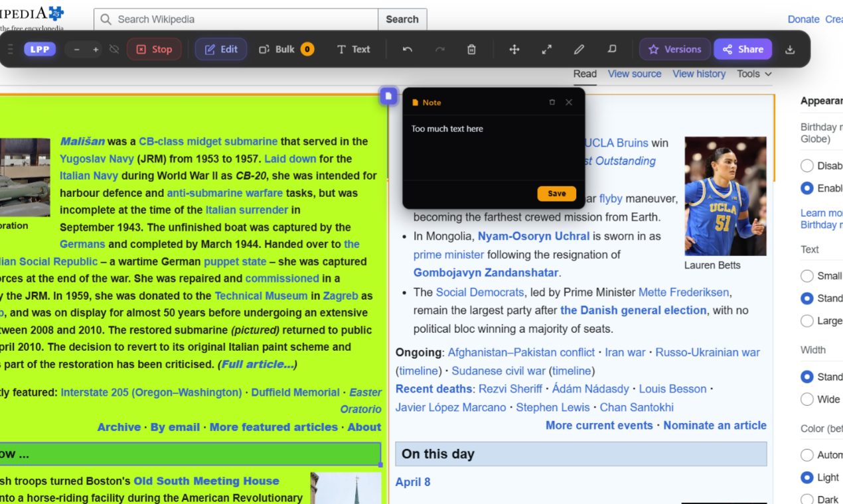Open the Lauren Betts photo
The width and height of the screenshot is (843, 504).
tap(726, 196)
